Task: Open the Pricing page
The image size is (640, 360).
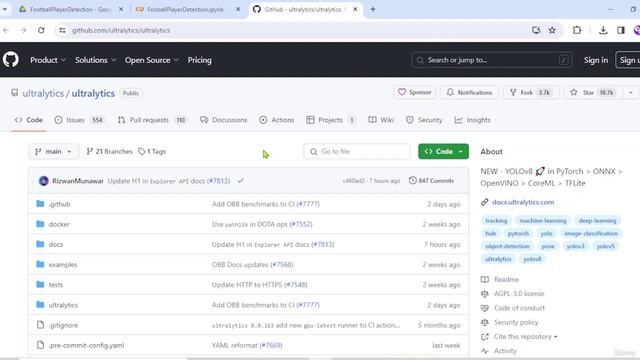Action: click(x=200, y=60)
